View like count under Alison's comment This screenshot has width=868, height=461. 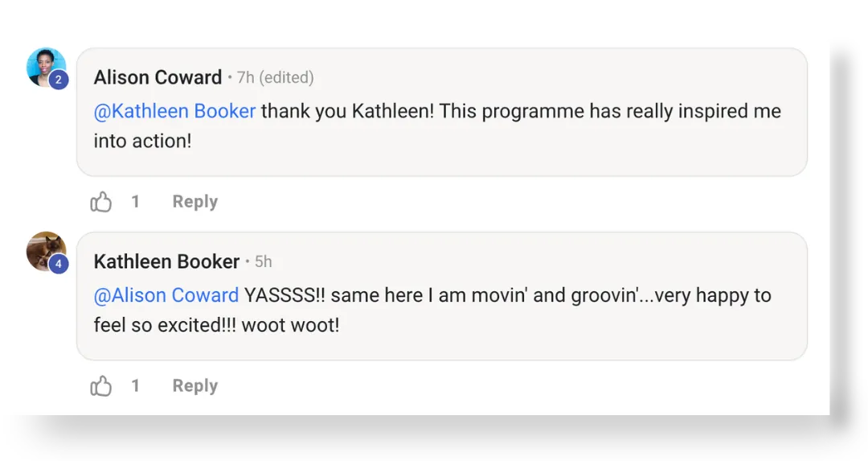135,202
